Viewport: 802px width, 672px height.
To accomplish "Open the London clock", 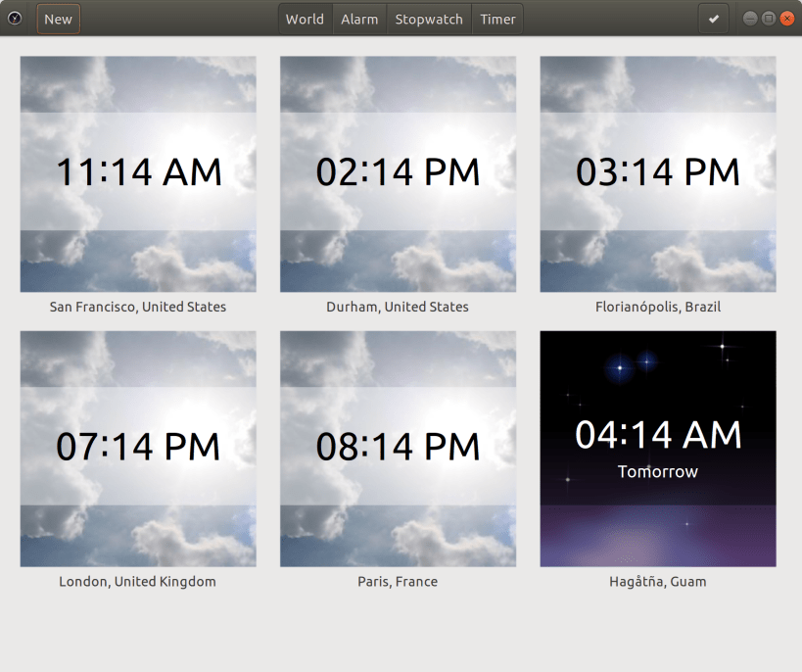I will click(x=137, y=449).
